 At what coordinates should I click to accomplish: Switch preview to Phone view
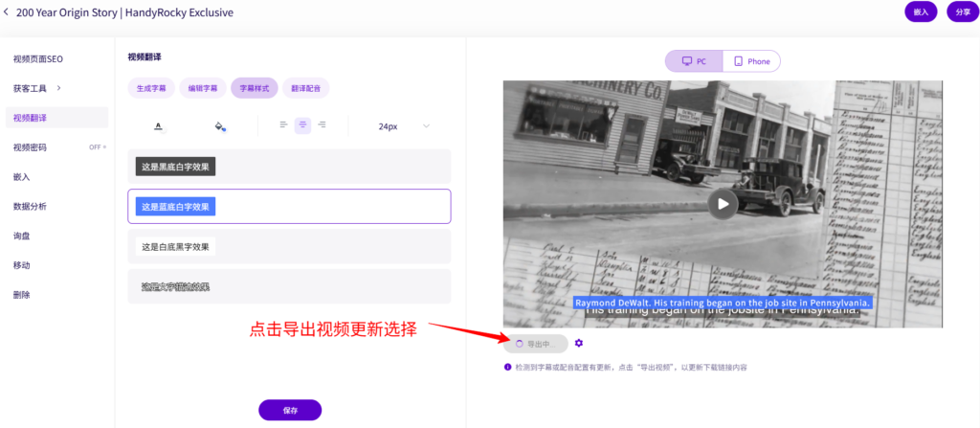click(x=751, y=61)
